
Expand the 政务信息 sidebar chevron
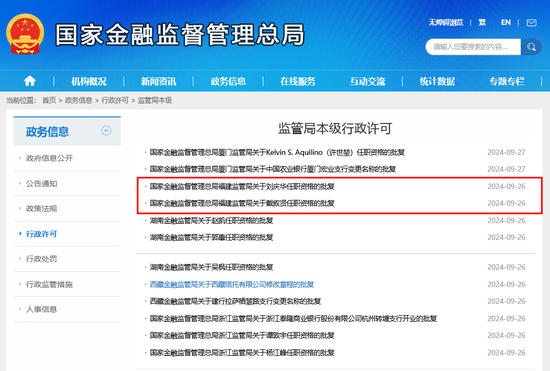click(x=106, y=131)
